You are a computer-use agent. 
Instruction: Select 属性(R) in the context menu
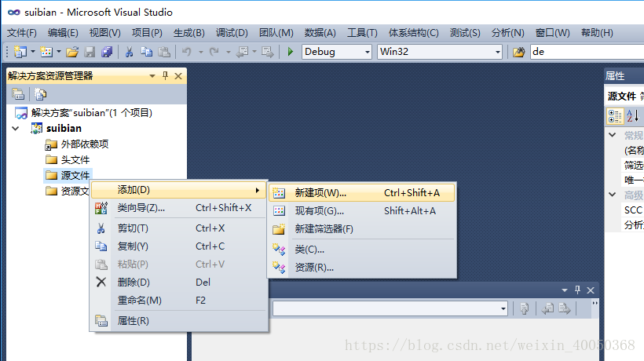click(x=178, y=321)
